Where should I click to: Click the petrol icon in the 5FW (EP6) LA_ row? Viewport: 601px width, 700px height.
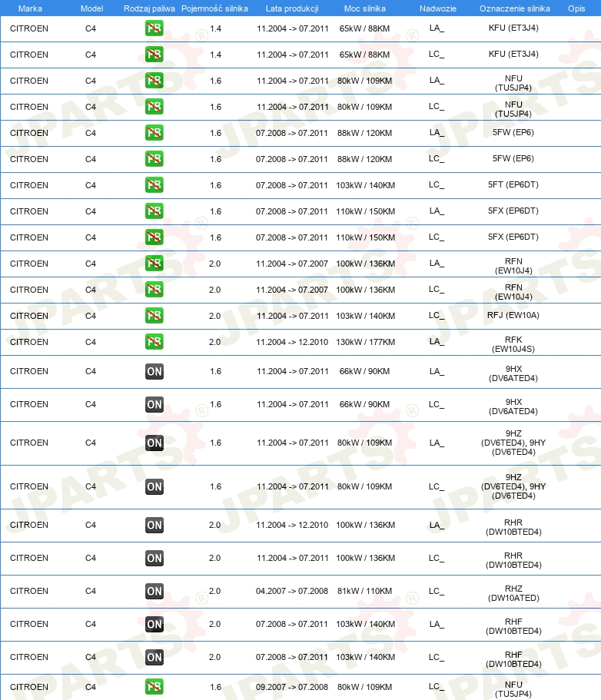(x=154, y=133)
